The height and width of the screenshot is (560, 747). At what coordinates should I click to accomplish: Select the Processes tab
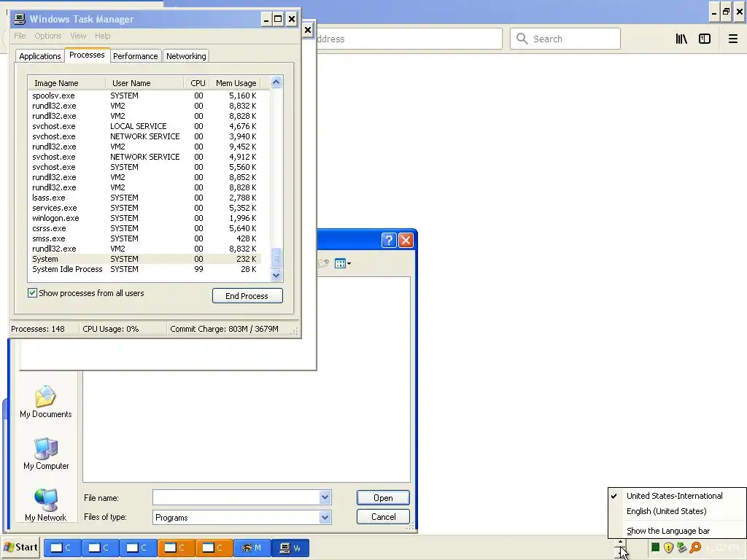click(87, 55)
